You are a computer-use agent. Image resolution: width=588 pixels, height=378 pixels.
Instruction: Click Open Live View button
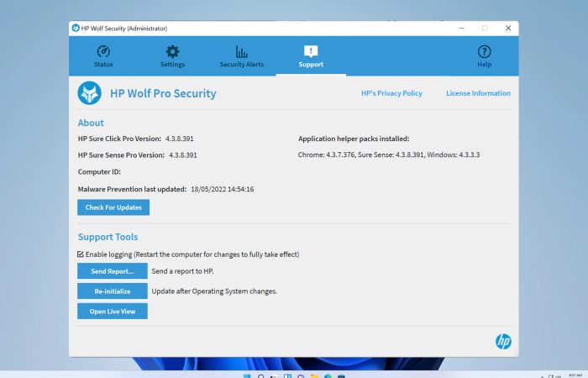(x=113, y=312)
